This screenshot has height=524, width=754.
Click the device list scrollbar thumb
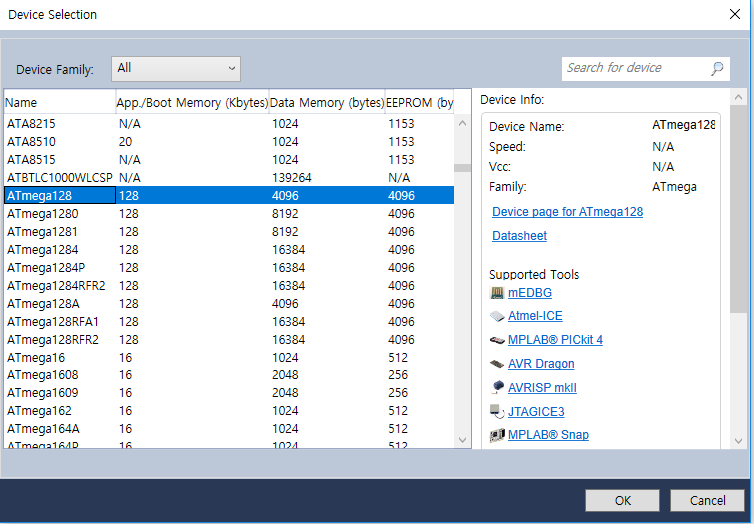[x=463, y=168]
